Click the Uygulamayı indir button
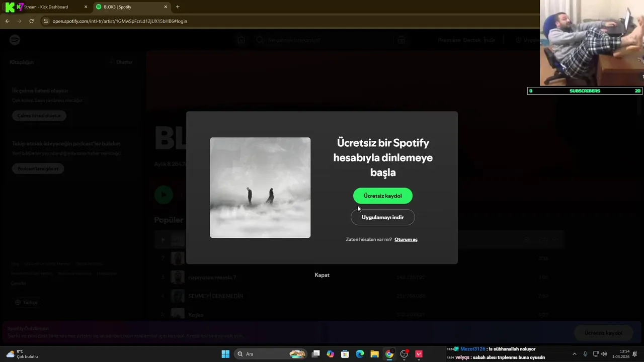This screenshot has width=644, height=362. coord(382,217)
